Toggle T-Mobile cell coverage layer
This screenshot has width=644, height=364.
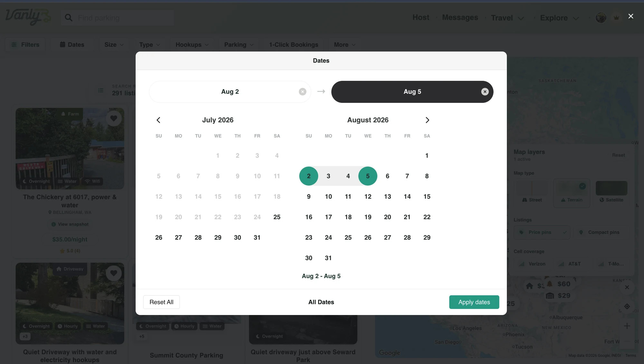point(612,264)
